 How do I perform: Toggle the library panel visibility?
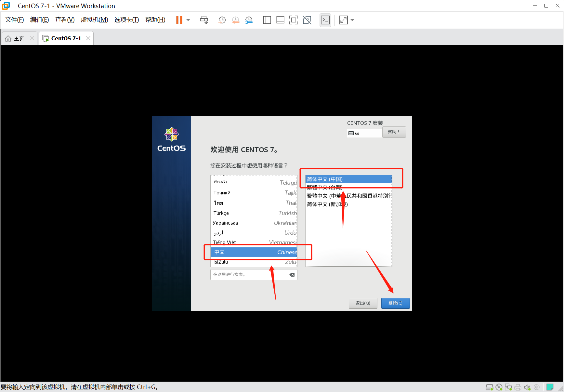(x=267, y=20)
